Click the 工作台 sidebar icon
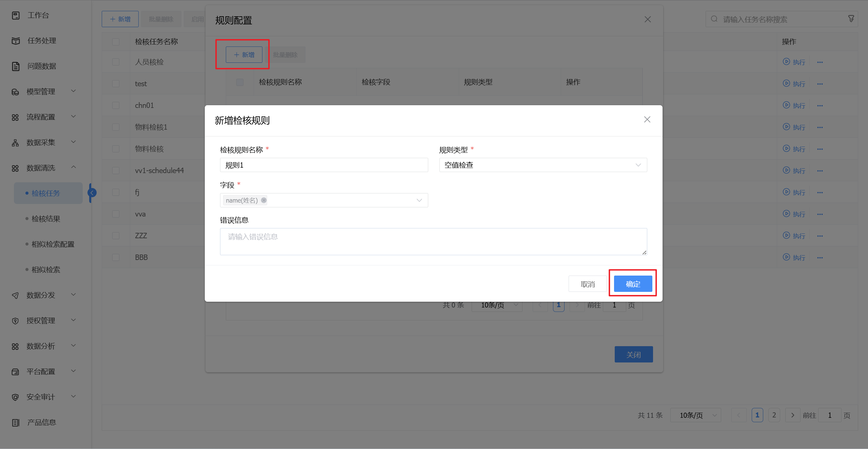 (x=16, y=15)
